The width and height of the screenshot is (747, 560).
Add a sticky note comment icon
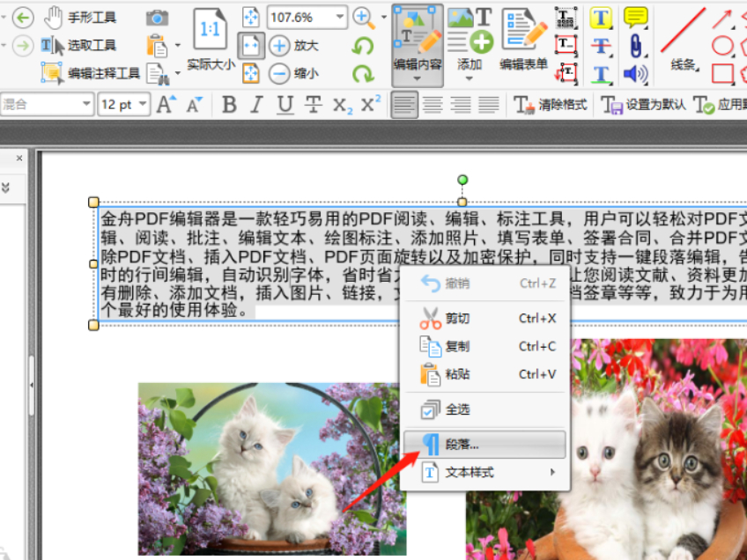(x=635, y=17)
